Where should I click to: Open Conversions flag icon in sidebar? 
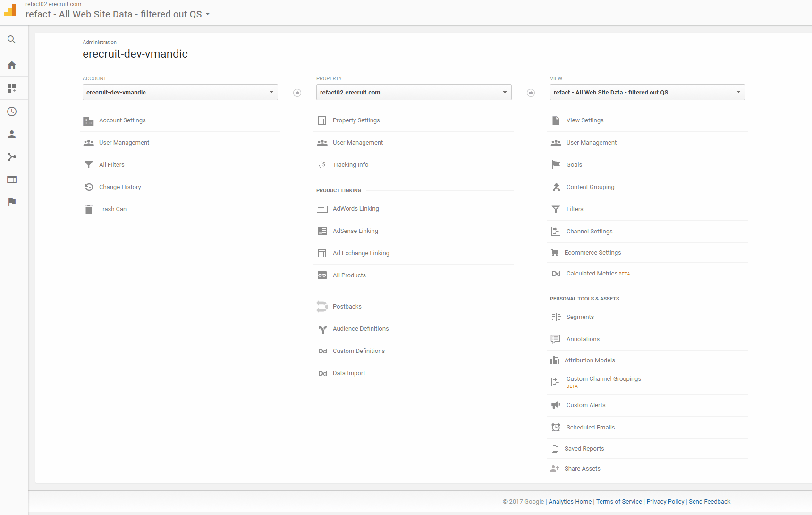[12, 202]
